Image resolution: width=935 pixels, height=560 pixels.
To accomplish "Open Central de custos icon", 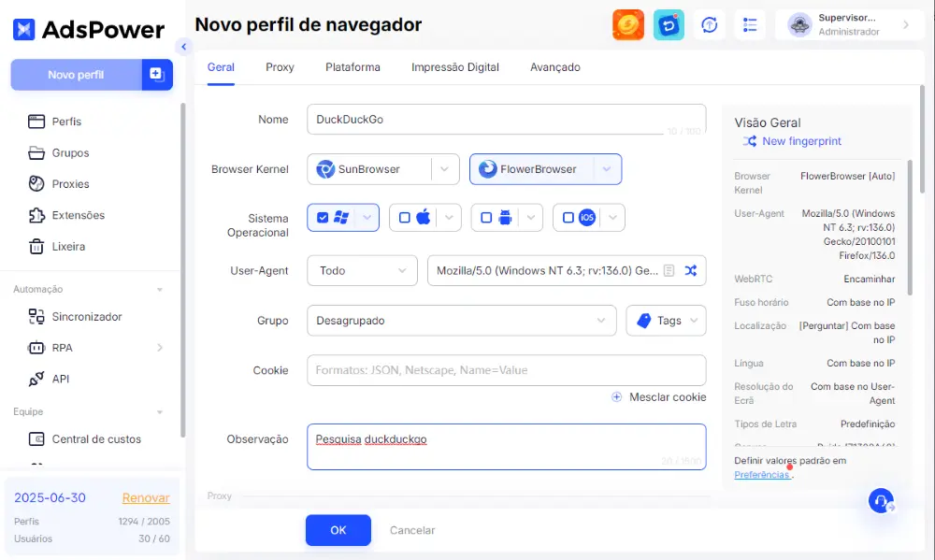I will (36, 439).
